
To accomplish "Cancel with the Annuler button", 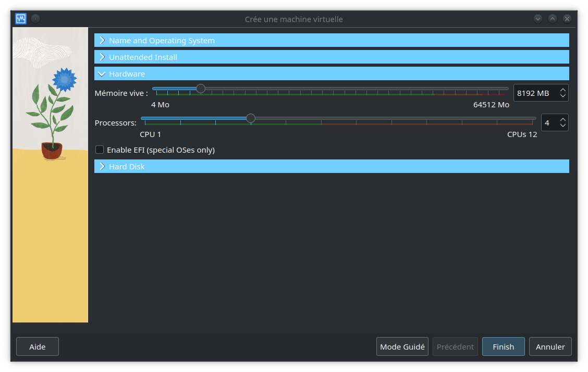I will pyautogui.click(x=550, y=346).
